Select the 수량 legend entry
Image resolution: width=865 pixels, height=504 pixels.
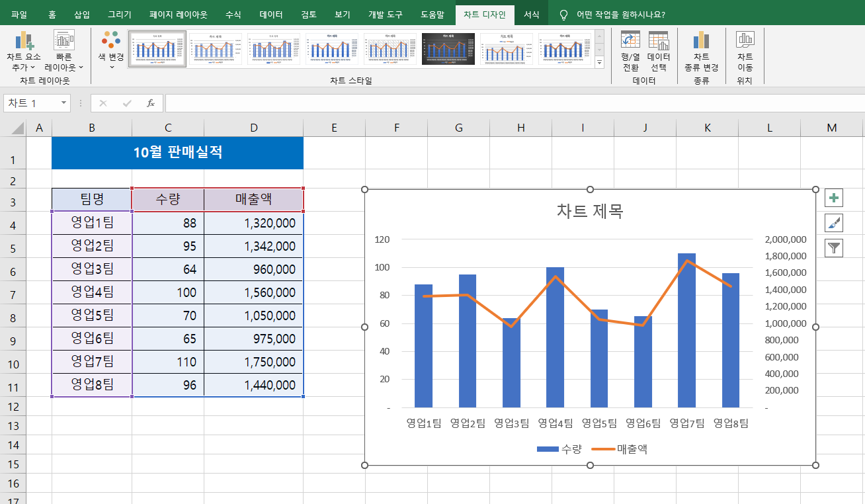click(559, 449)
